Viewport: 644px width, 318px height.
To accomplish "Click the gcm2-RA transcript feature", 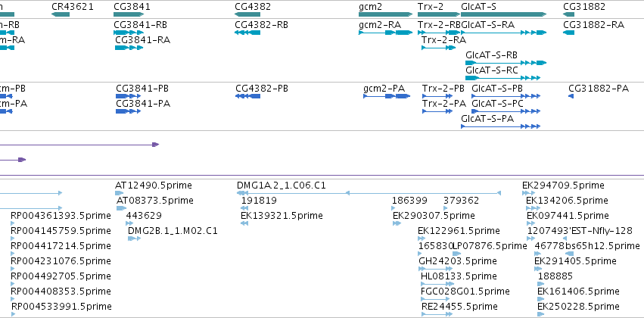I will click(386, 33).
